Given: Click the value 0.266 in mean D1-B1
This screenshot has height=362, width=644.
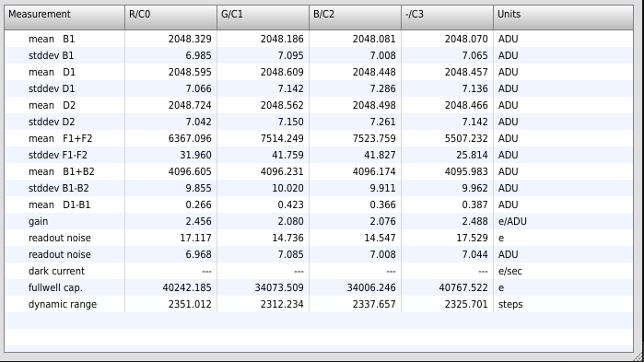Looking at the screenshot, I should coord(198,204).
